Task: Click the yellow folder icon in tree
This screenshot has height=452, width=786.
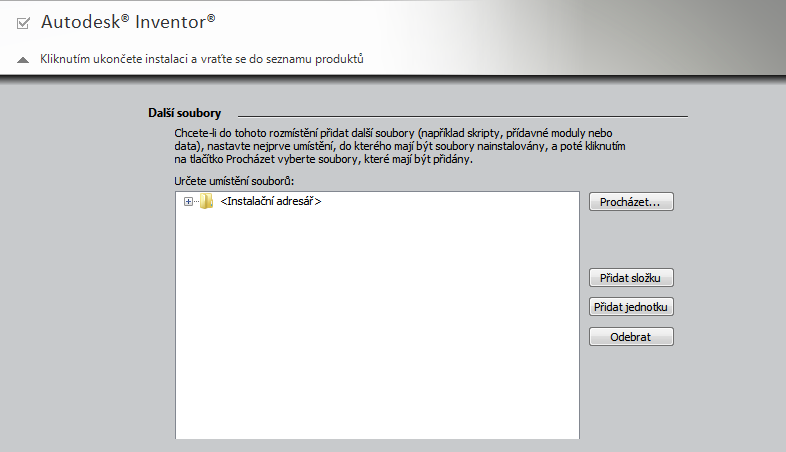Action: [206, 202]
